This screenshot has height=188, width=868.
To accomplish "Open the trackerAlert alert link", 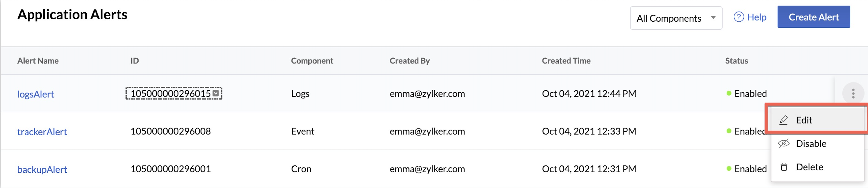I will point(42,132).
